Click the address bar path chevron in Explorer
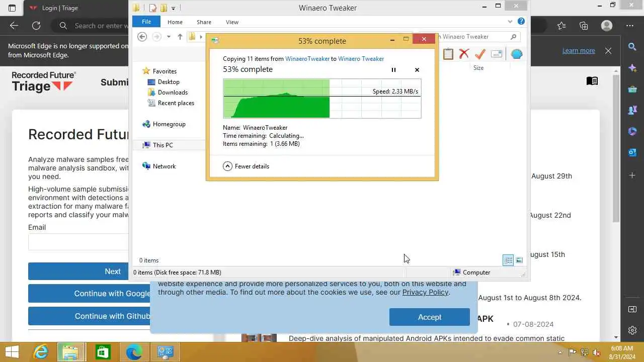 [201, 37]
